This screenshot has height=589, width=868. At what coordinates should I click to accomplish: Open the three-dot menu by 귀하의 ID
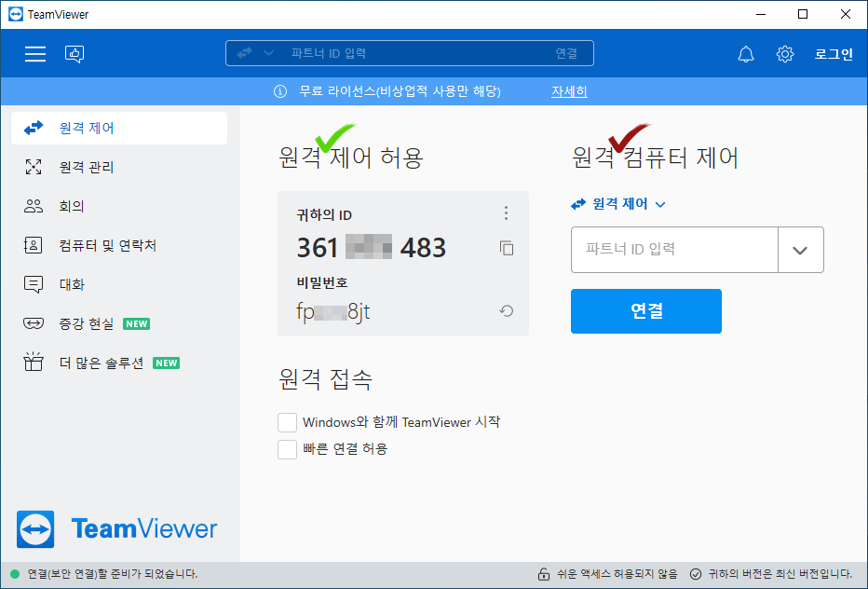pos(506,213)
